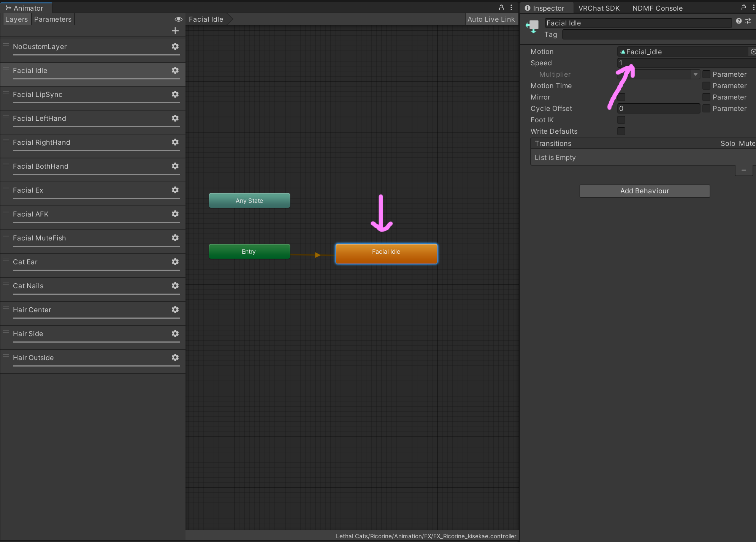The image size is (756, 542).
Task: Toggle the Foot IK checkbox
Action: [x=621, y=120]
